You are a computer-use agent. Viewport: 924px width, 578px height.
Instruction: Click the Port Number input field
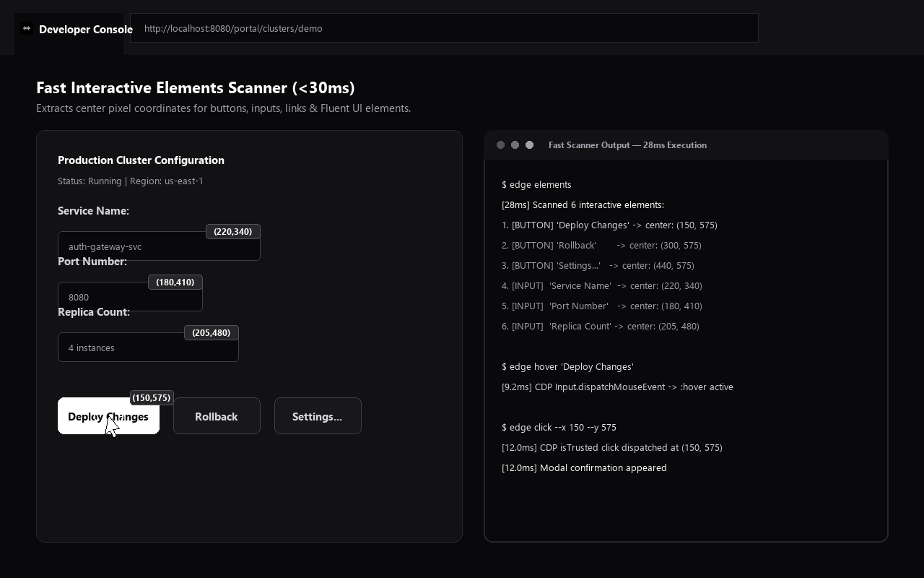pos(130,297)
